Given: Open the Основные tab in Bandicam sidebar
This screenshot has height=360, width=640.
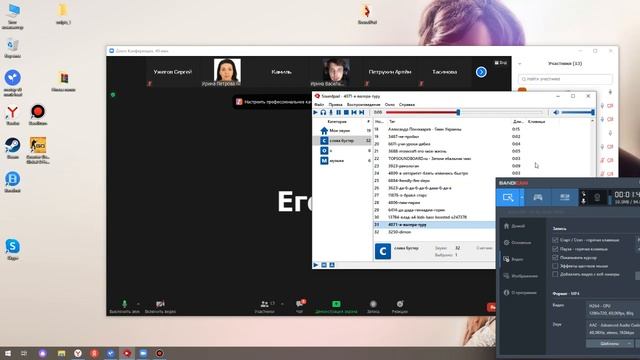Looking at the screenshot, I should pos(517,242).
